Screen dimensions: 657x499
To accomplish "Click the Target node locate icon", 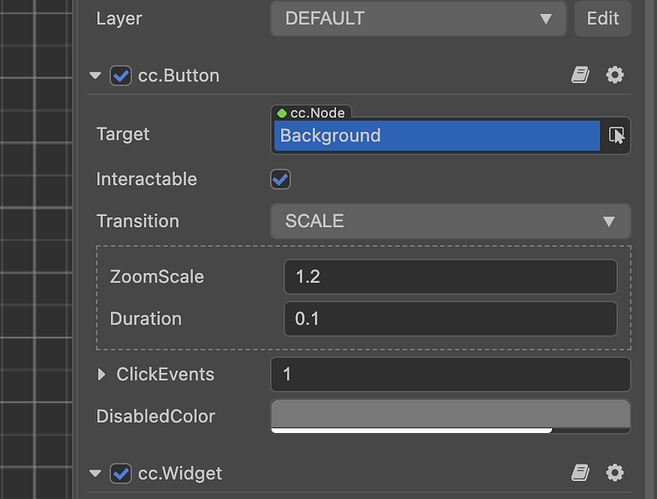I will 617,135.
